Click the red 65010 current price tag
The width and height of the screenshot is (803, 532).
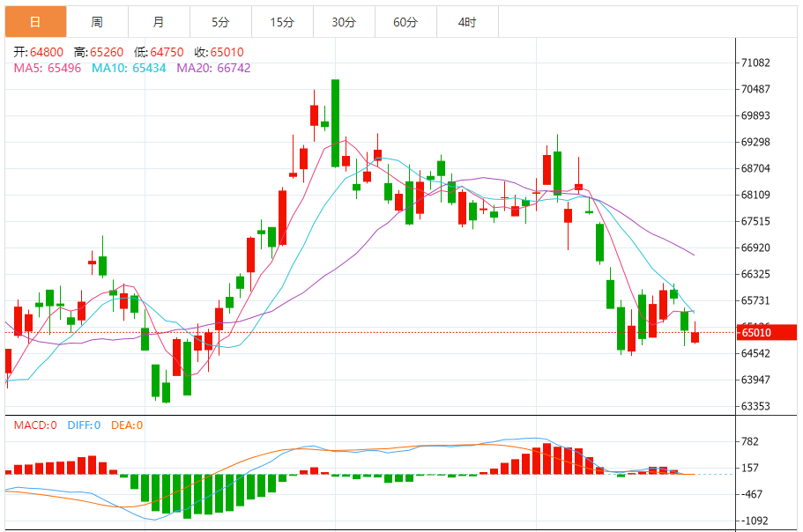pyautogui.click(x=767, y=333)
